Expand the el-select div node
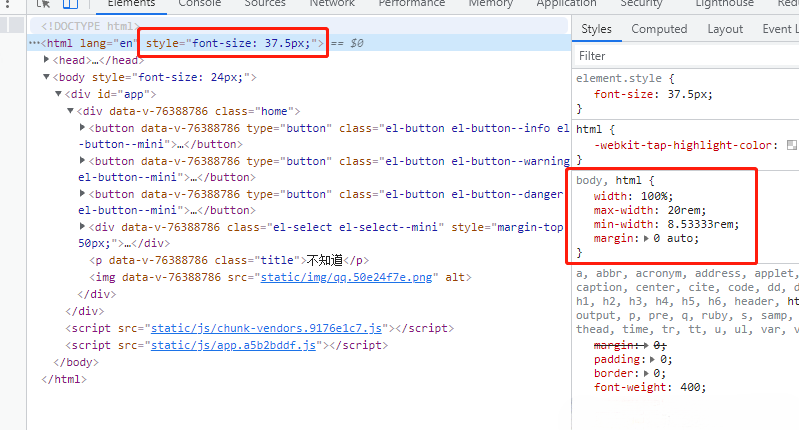 [83, 226]
